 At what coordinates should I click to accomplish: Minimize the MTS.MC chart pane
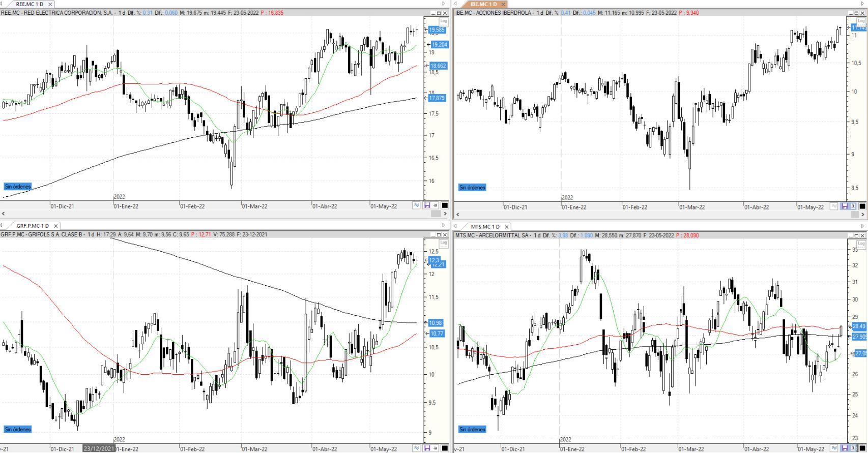pos(851,236)
